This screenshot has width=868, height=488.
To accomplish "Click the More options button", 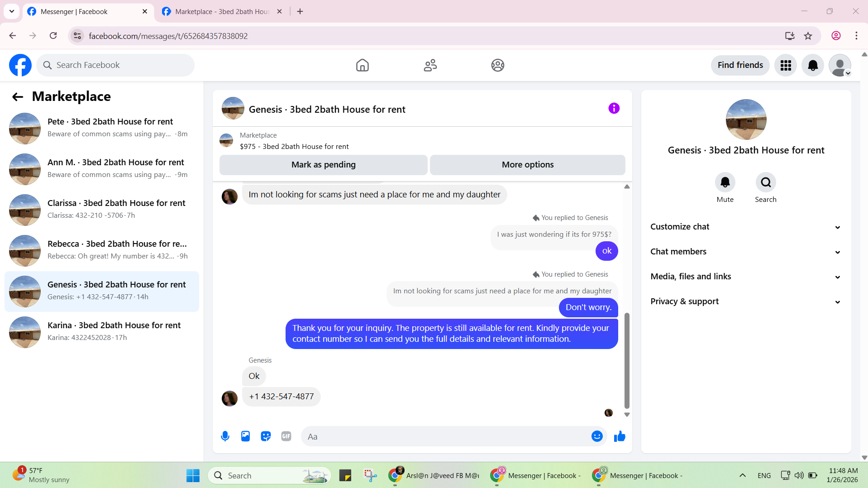I will [527, 165].
